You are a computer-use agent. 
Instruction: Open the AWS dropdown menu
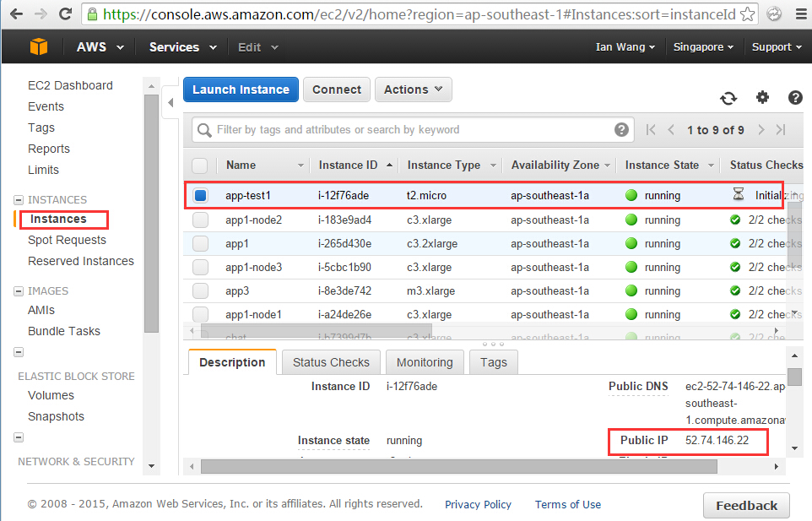(100, 47)
